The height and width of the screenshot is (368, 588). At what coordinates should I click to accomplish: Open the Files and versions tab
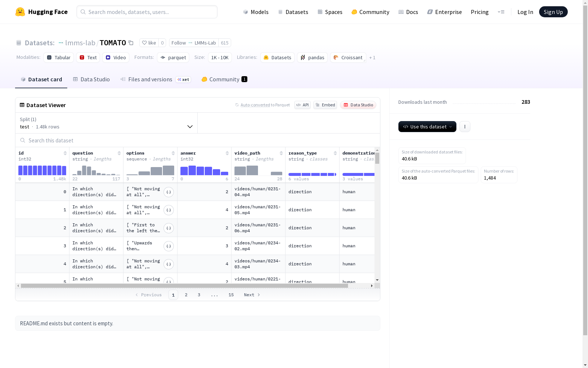click(x=155, y=79)
